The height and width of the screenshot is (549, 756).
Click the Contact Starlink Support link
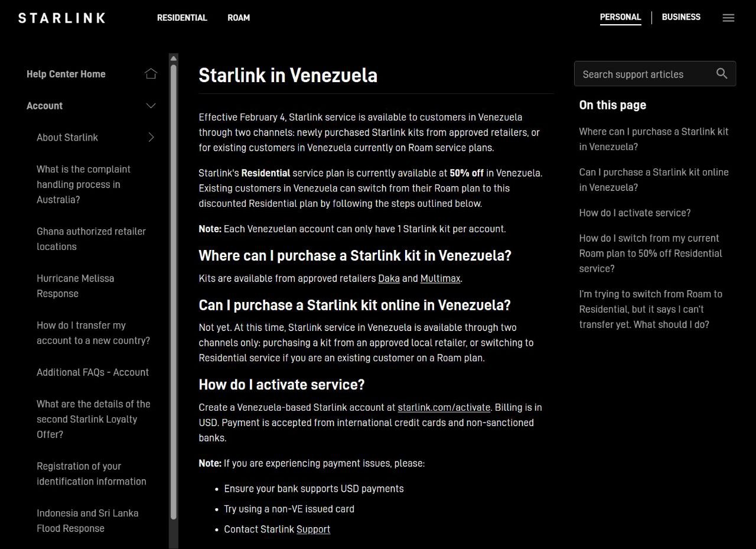click(x=313, y=529)
